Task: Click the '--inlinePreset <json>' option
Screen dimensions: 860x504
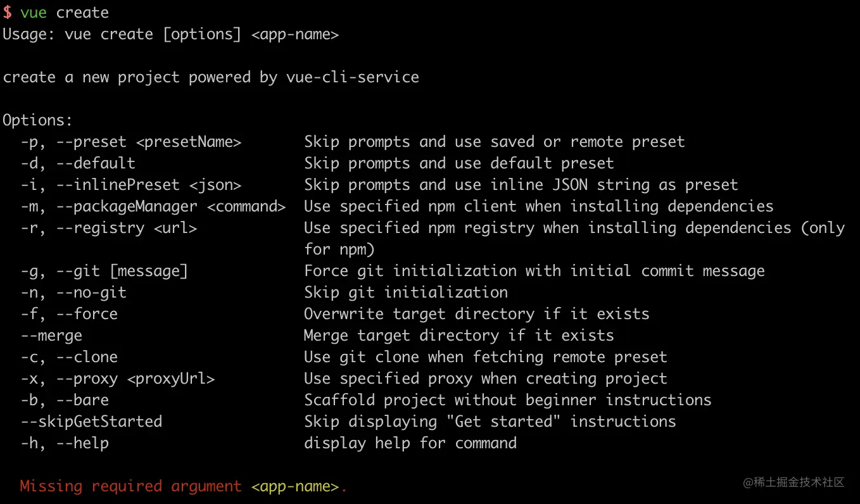Action: click(149, 185)
